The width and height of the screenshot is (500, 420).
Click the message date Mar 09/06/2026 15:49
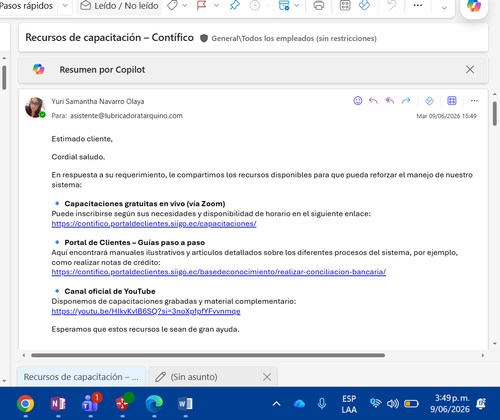446,116
